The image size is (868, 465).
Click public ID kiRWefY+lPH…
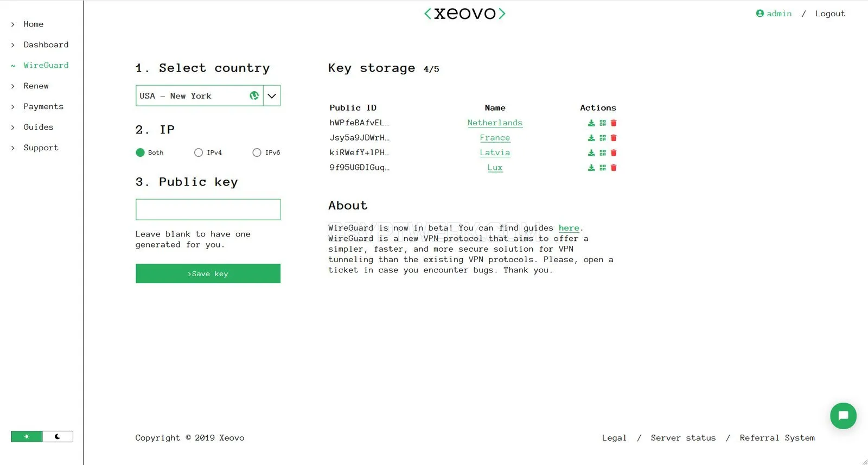[x=359, y=153]
